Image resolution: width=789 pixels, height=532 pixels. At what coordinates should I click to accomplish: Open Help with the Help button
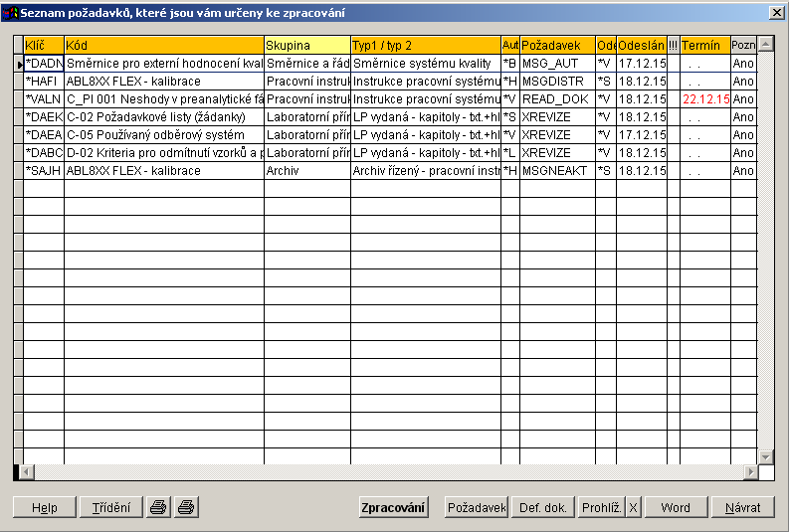(45, 507)
